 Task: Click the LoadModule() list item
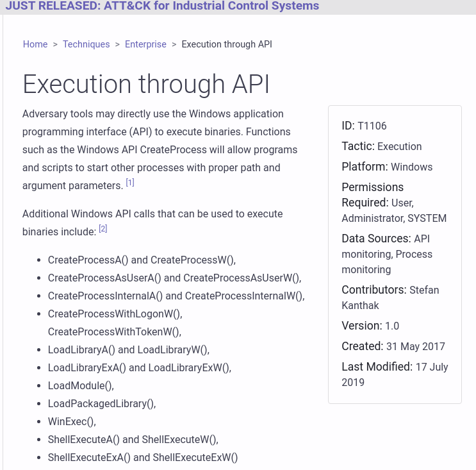[81, 386]
